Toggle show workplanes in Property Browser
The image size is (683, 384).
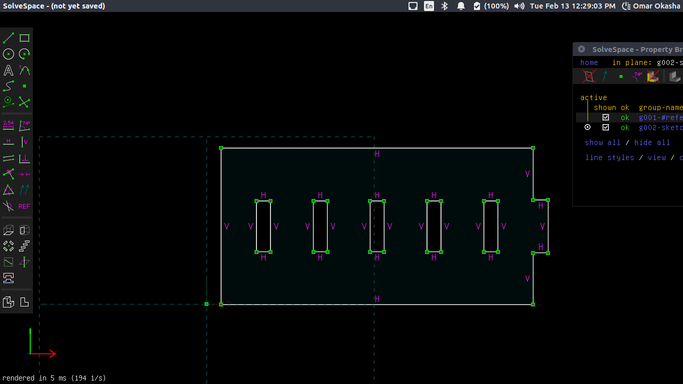point(589,77)
